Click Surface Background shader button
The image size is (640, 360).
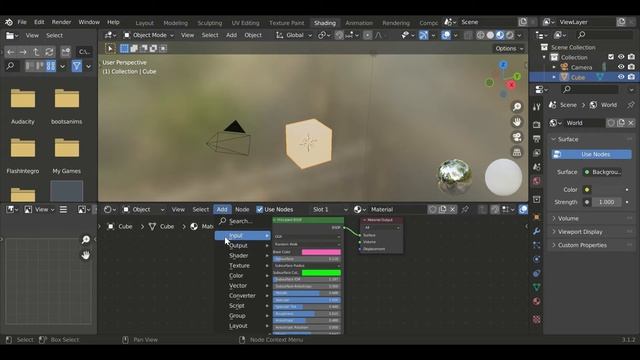click(x=603, y=172)
